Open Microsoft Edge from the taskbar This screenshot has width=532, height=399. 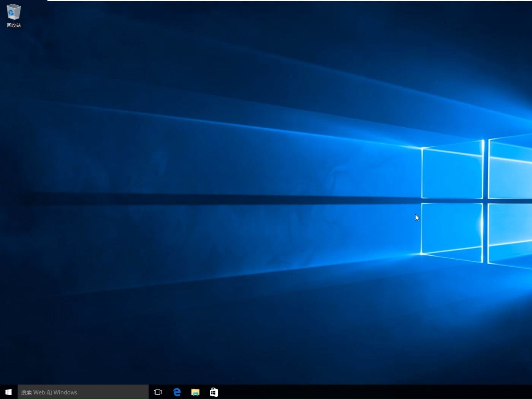(x=177, y=392)
